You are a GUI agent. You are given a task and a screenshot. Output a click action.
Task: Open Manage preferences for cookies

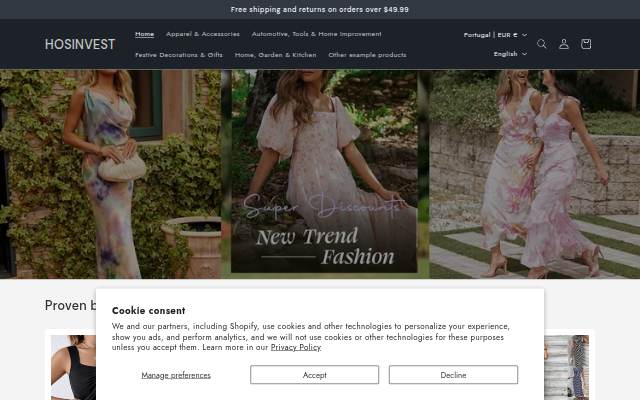176,375
